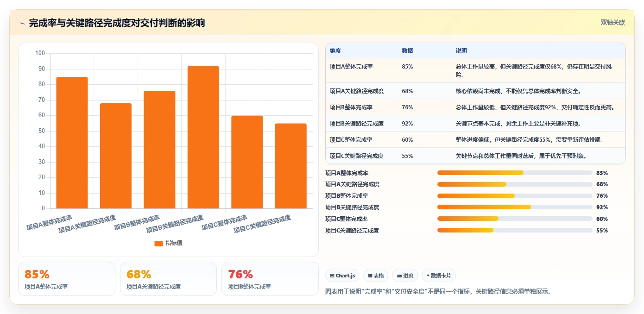Click the 项目C整体完成率 progress bar at 60%
644x314 pixels.
pos(515,219)
